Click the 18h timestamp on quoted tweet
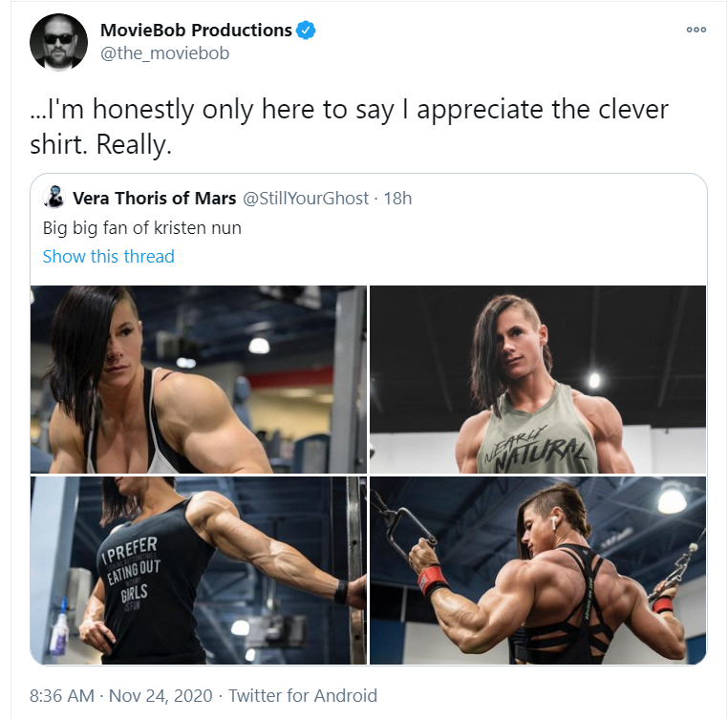The image size is (728, 719). point(397,199)
